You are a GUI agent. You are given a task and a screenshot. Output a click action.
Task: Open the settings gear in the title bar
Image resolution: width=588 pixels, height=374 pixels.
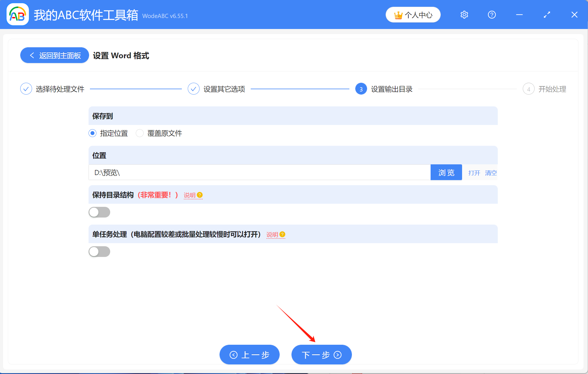coord(464,15)
